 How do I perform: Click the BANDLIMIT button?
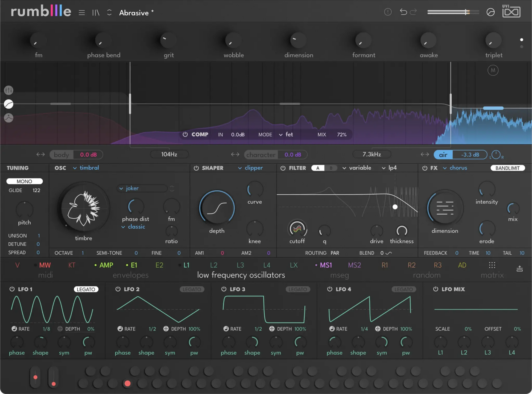click(x=507, y=168)
